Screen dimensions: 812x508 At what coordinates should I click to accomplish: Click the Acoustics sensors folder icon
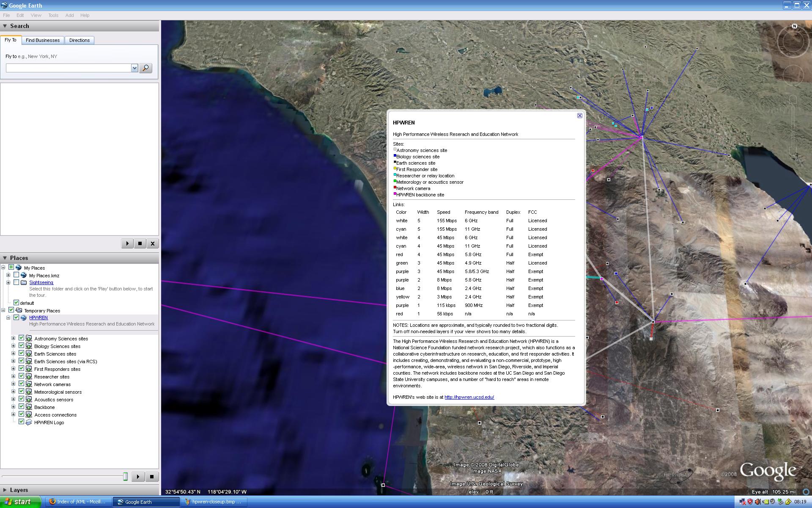(29, 400)
